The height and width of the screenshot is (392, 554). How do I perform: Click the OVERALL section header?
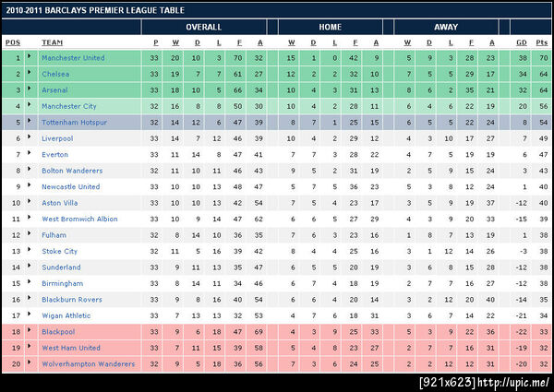click(204, 27)
